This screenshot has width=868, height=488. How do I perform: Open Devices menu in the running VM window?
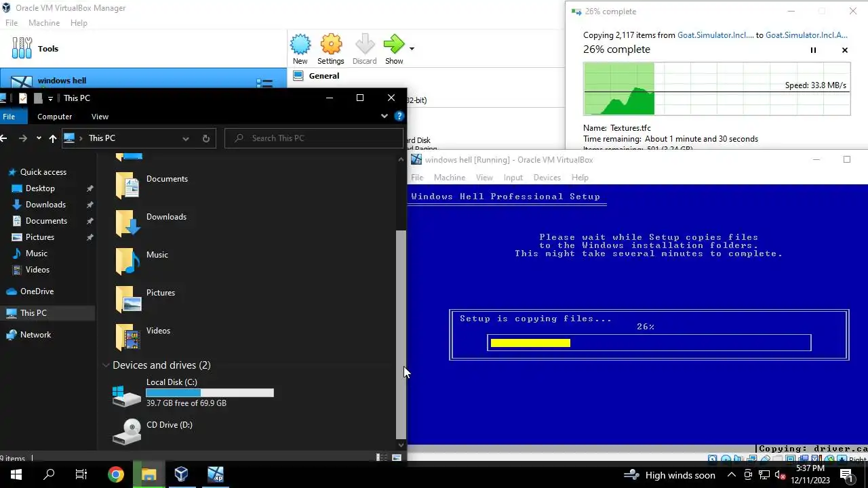coord(547,178)
